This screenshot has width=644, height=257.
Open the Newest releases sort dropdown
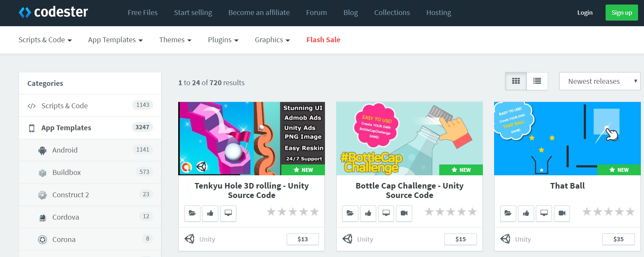tap(600, 81)
